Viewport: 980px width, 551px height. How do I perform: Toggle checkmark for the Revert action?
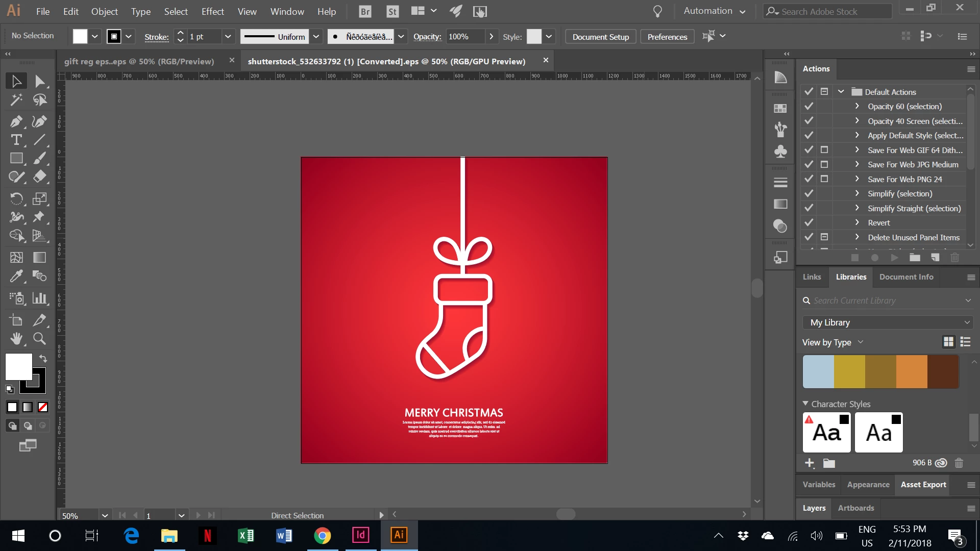808,222
